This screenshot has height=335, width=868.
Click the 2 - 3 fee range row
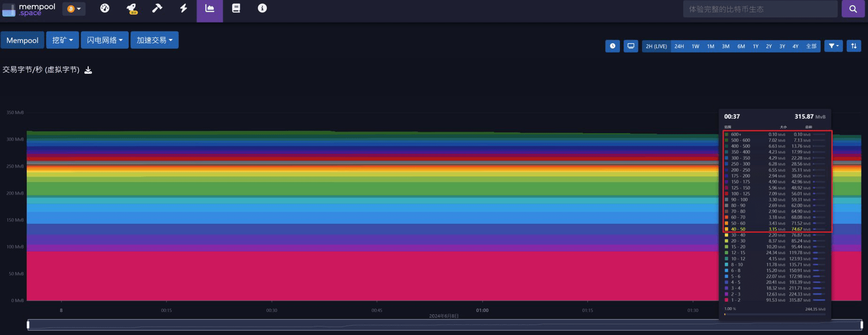tap(775, 294)
